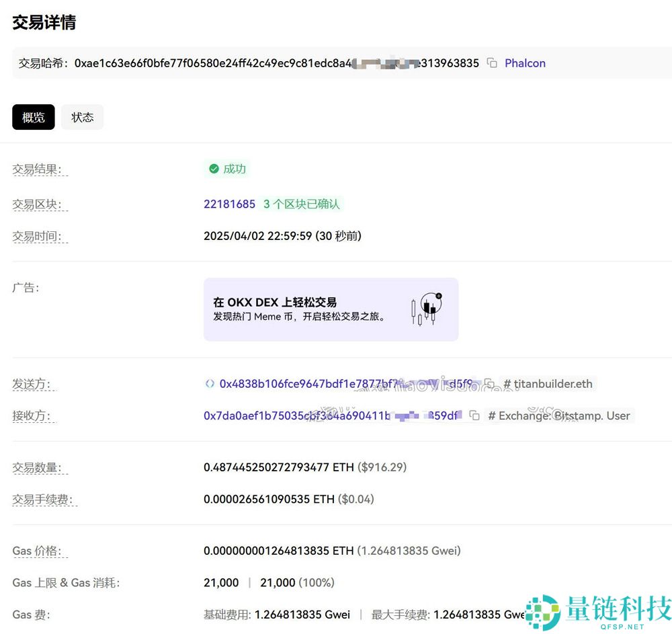Click the 成功 status badge text
The width and height of the screenshot is (672, 634).
click(x=235, y=169)
